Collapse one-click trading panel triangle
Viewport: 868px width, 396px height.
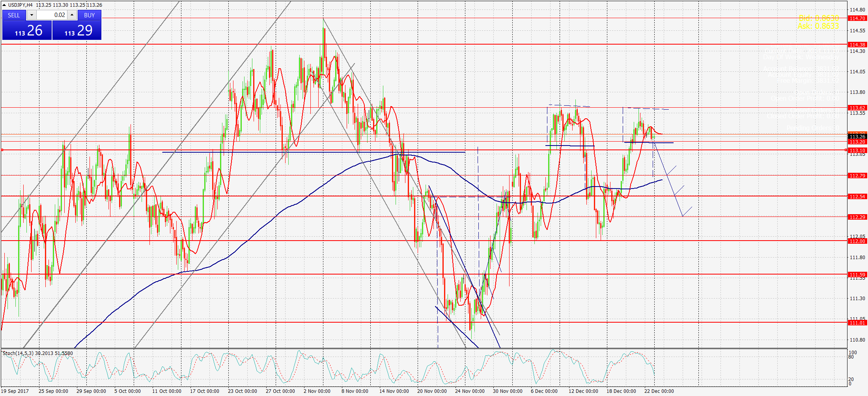(4, 5)
